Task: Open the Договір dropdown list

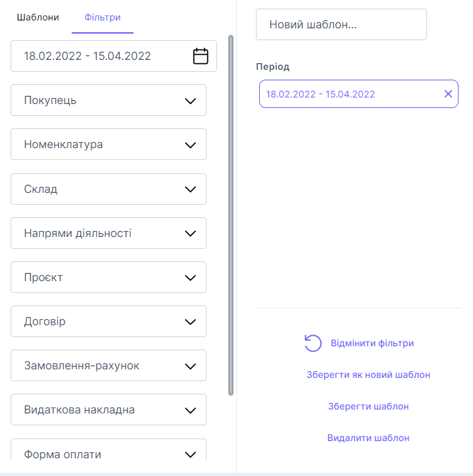Action: [x=109, y=322]
